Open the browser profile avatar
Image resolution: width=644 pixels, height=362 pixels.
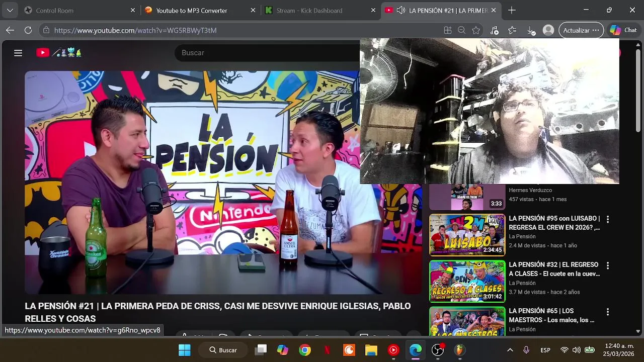[548, 30]
